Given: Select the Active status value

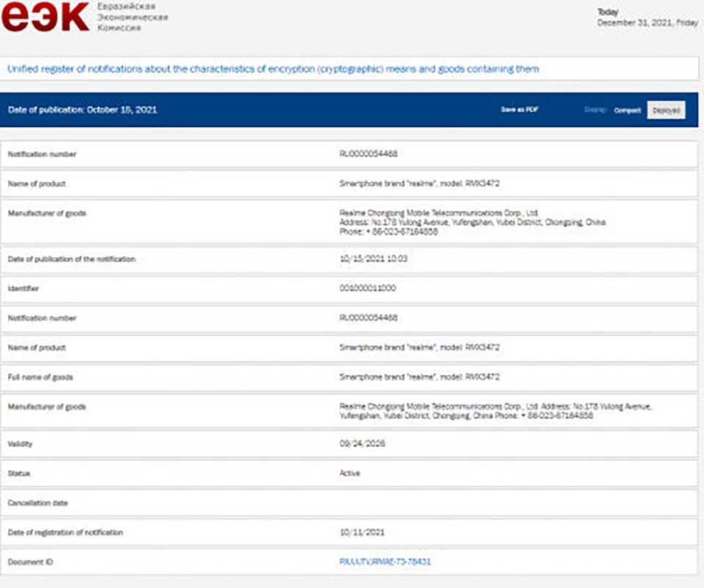Looking at the screenshot, I should pyautogui.click(x=350, y=473).
